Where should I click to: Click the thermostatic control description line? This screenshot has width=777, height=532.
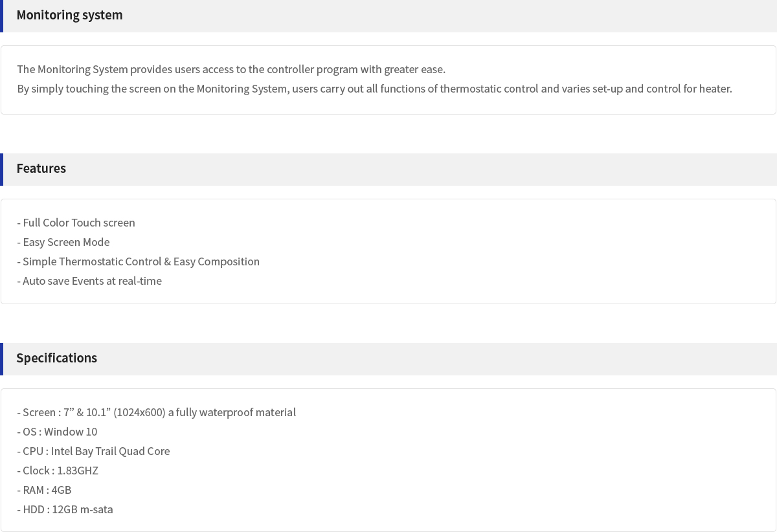(374, 89)
